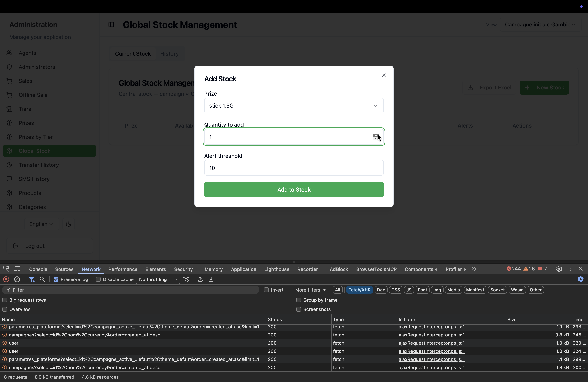Viewport: 588px width, 382px height.
Task: Open the DevTools Performance tab
Action: coord(123,269)
